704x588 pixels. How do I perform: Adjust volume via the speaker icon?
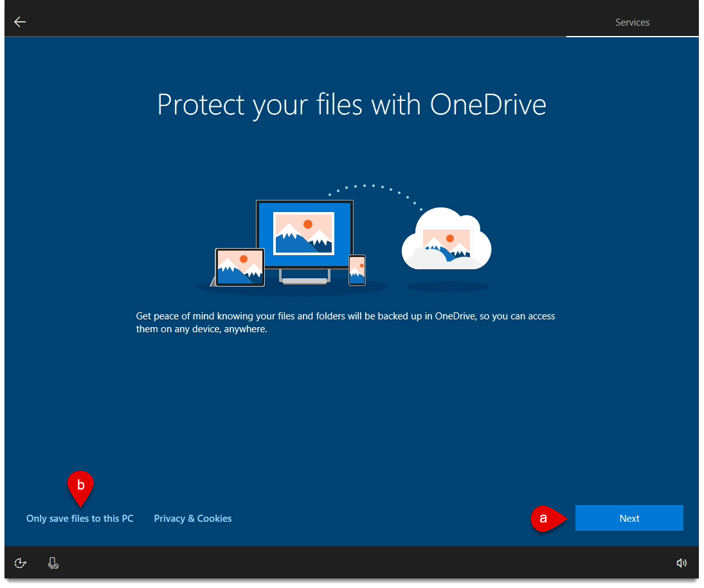681,563
